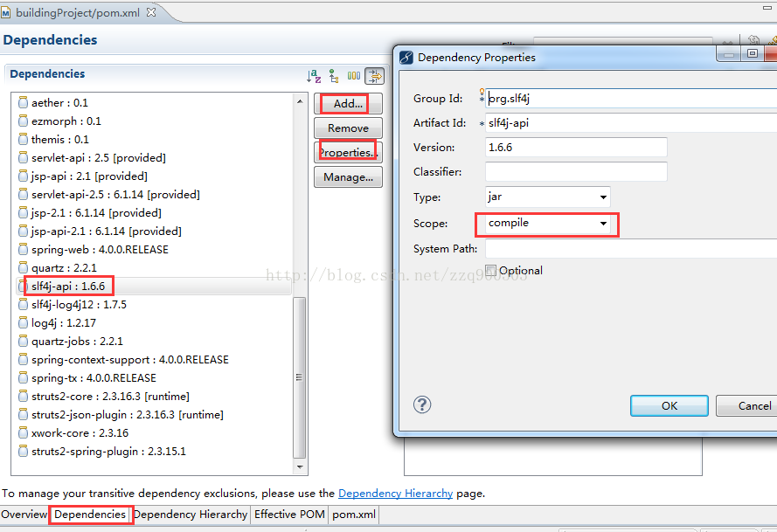Select quartz-jobs : 2.2.1
This screenshot has height=532, width=777.
[77, 341]
